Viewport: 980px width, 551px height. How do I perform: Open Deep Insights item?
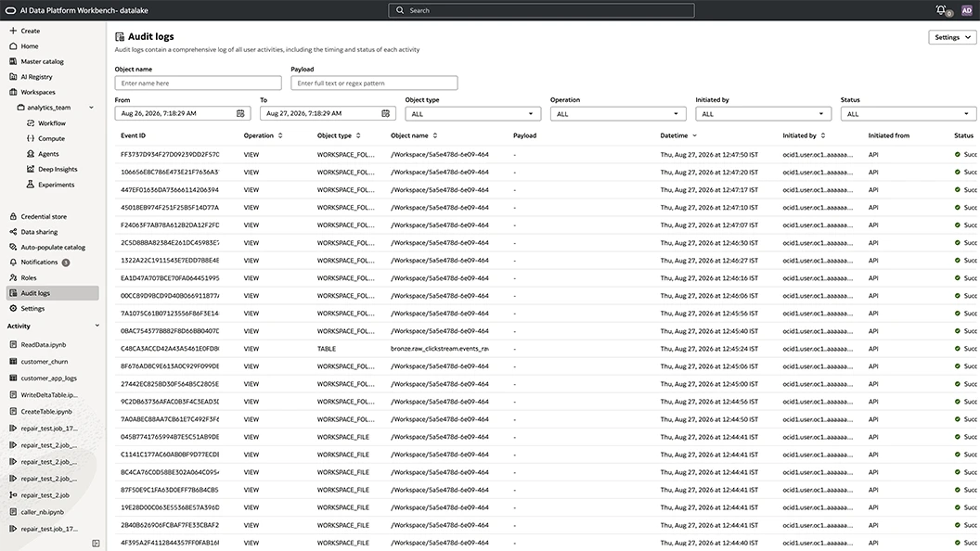click(x=58, y=170)
